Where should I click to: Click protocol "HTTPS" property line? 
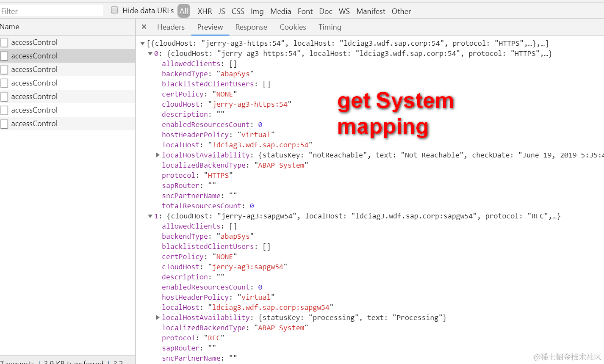(x=197, y=175)
